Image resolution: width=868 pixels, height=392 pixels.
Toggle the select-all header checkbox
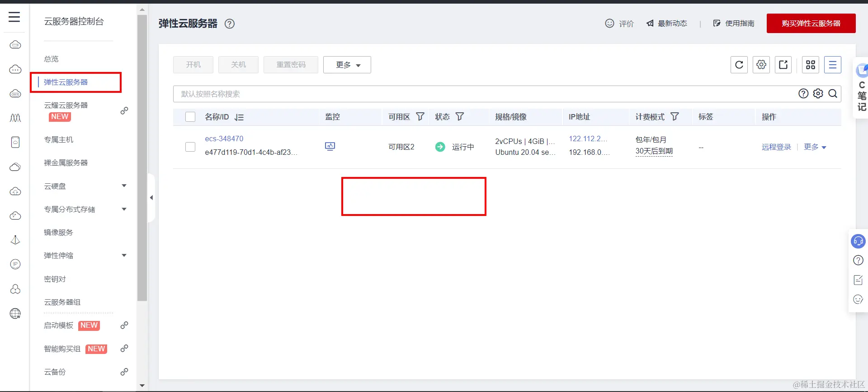[190, 117]
